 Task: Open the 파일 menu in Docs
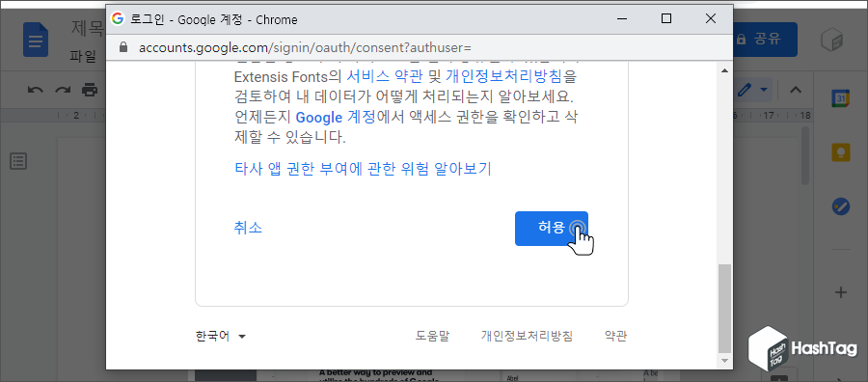(83, 55)
